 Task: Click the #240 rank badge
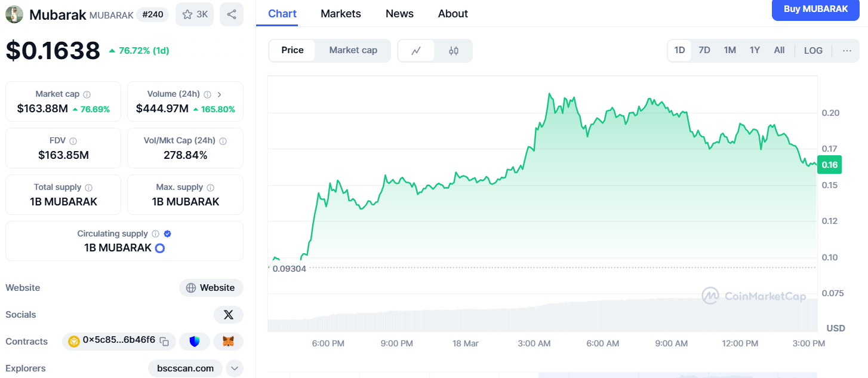coord(153,14)
